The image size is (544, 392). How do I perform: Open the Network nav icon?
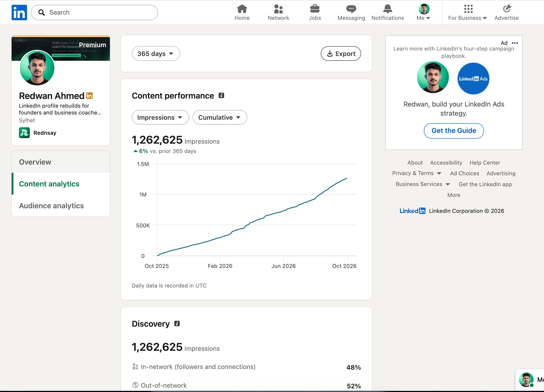click(278, 9)
